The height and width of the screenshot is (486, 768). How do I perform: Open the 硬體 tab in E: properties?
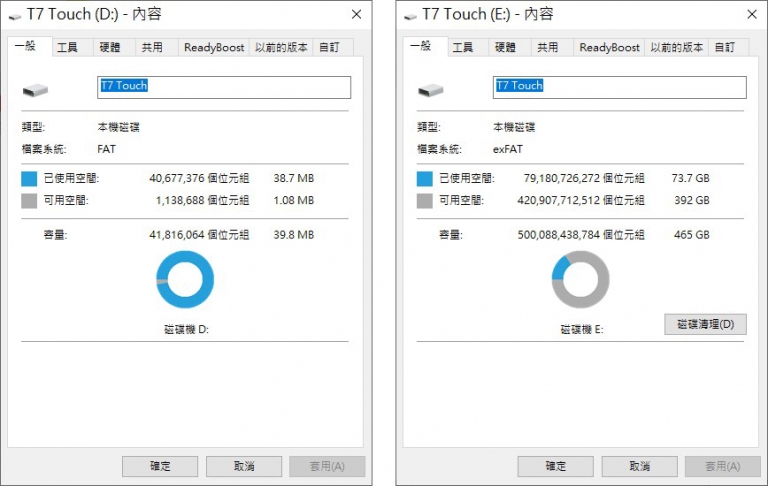pos(505,48)
